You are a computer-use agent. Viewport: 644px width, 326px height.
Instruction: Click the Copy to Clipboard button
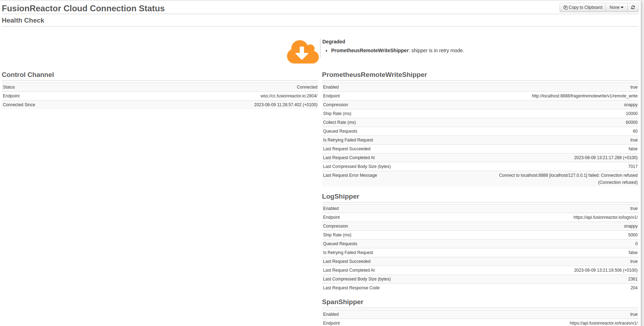tap(583, 7)
